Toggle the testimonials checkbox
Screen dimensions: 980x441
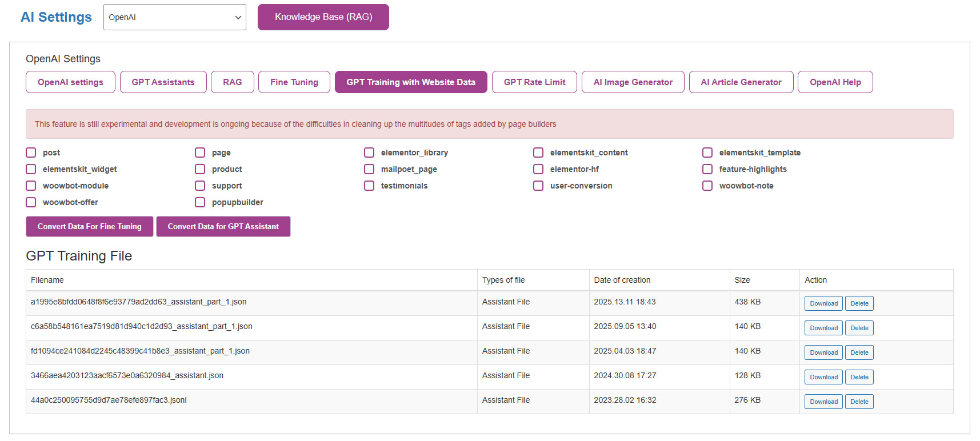pyautogui.click(x=369, y=186)
